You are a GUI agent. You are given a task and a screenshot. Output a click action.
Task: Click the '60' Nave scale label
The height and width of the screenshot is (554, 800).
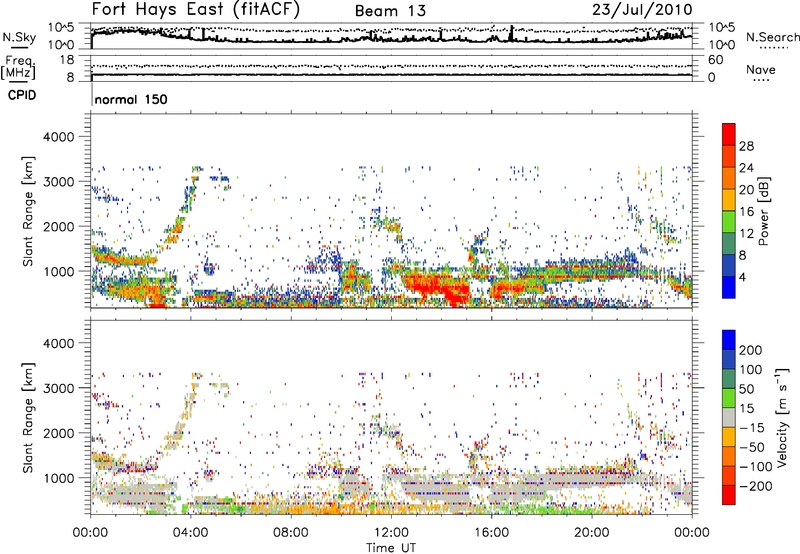[x=715, y=60]
